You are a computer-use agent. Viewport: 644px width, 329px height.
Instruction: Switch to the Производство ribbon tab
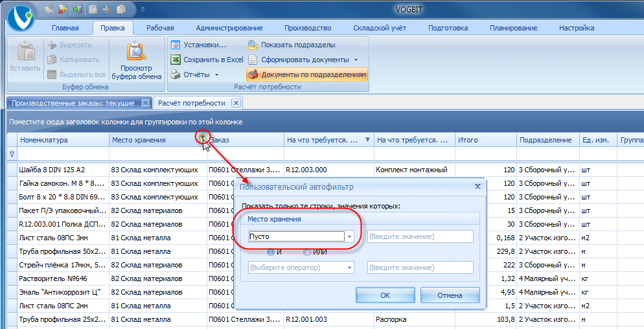(x=308, y=28)
